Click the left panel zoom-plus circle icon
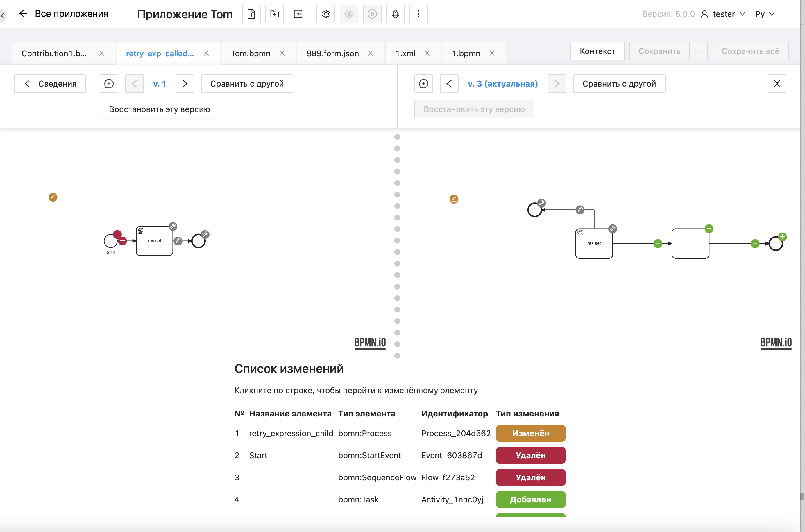Screen dimensions: 805x532 pyautogui.click(x=109, y=83)
